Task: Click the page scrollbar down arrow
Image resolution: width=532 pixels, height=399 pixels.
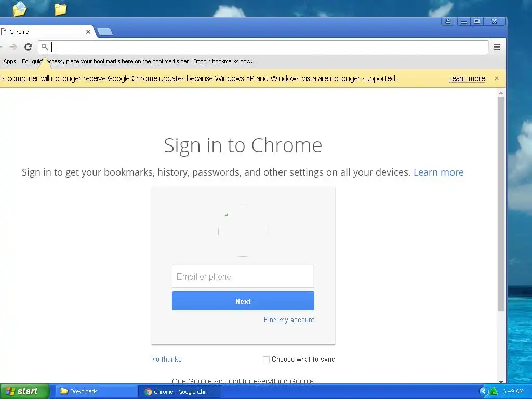Action: (x=501, y=382)
